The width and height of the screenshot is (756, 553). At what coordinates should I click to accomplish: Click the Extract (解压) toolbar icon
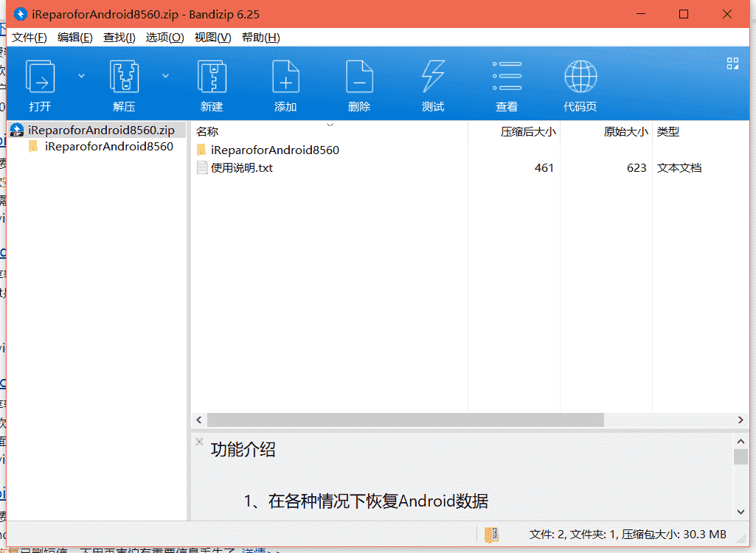coord(125,77)
